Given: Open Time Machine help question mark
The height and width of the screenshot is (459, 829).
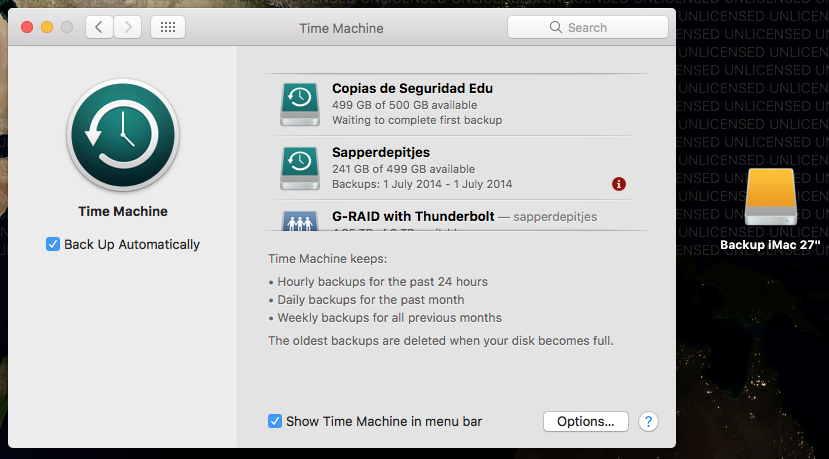Looking at the screenshot, I should (648, 421).
